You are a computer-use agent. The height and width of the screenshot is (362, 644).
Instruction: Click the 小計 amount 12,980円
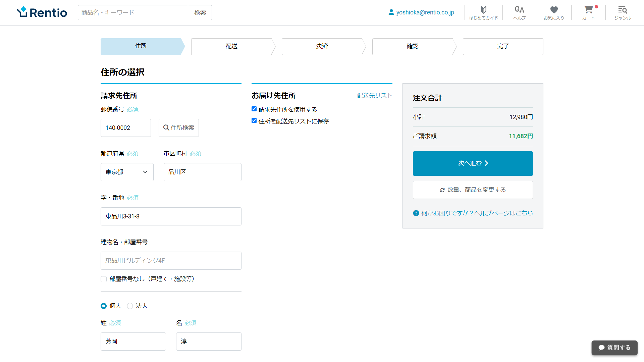tap(521, 117)
